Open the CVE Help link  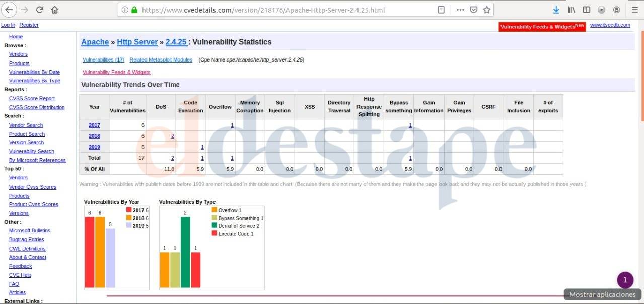coord(20,275)
